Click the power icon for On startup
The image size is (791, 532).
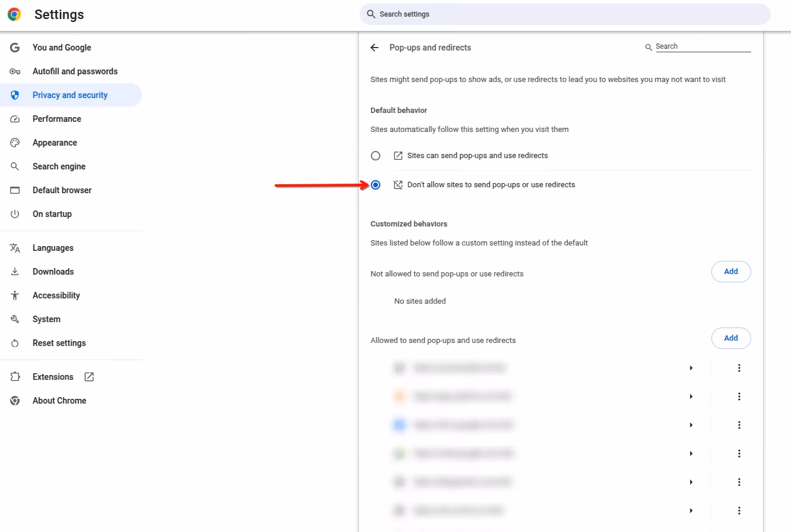click(x=15, y=214)
